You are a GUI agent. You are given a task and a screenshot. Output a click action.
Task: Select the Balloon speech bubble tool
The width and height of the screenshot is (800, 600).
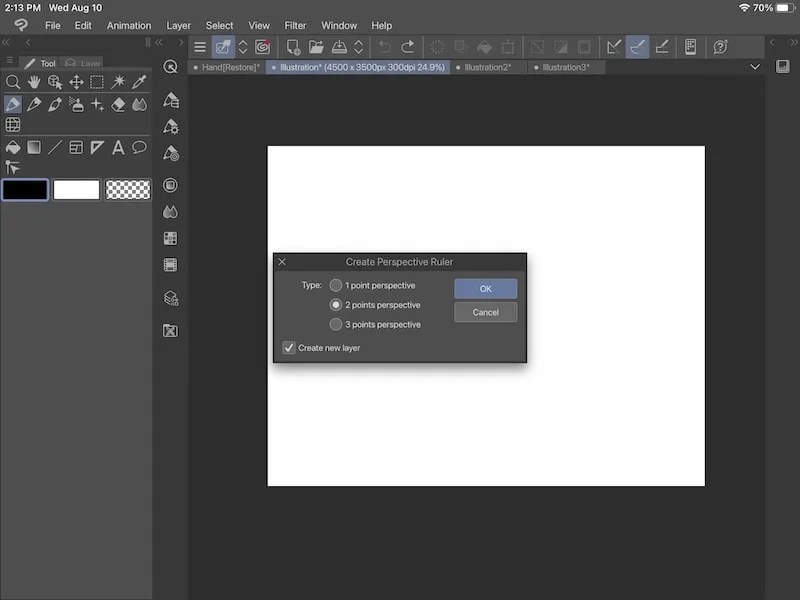pyautogui.click(x=139, y=147)
